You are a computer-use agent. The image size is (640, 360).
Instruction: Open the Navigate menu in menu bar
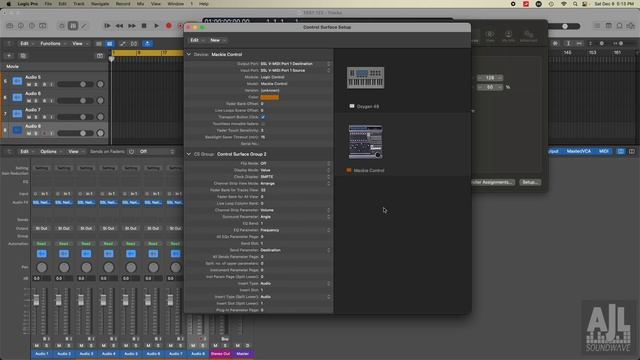(x=100, y=4)
